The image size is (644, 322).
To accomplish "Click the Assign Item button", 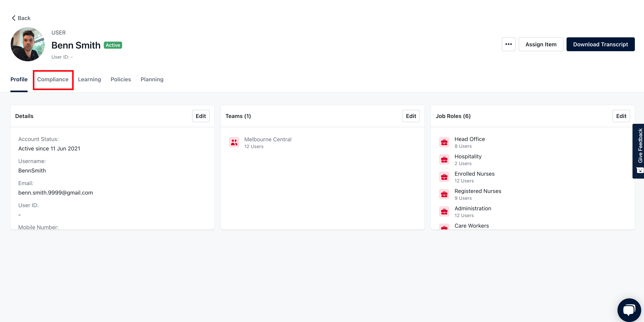I will pos(541,44).
